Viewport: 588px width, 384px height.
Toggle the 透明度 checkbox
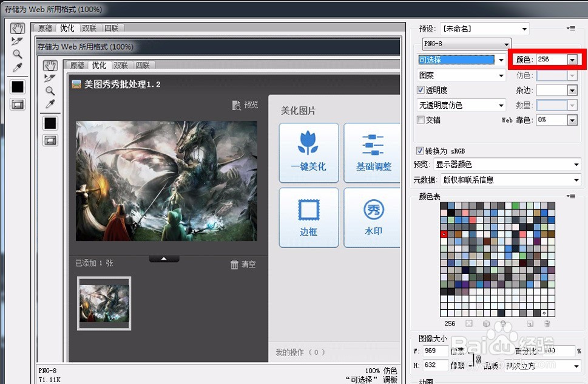tap(421, 90)
